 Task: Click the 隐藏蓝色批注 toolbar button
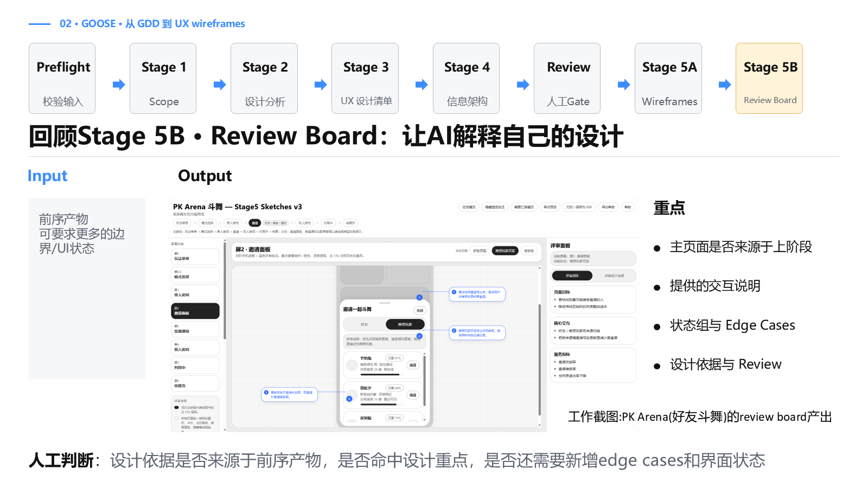(495, 207)
